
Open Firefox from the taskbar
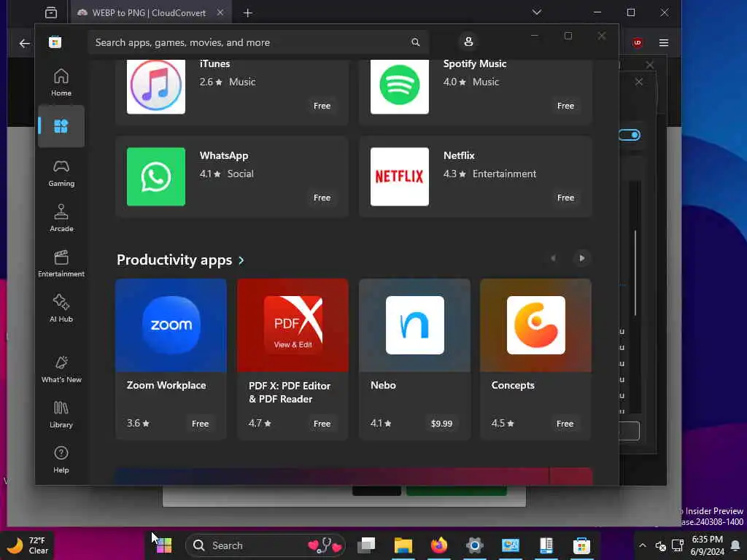coord(438,545)
